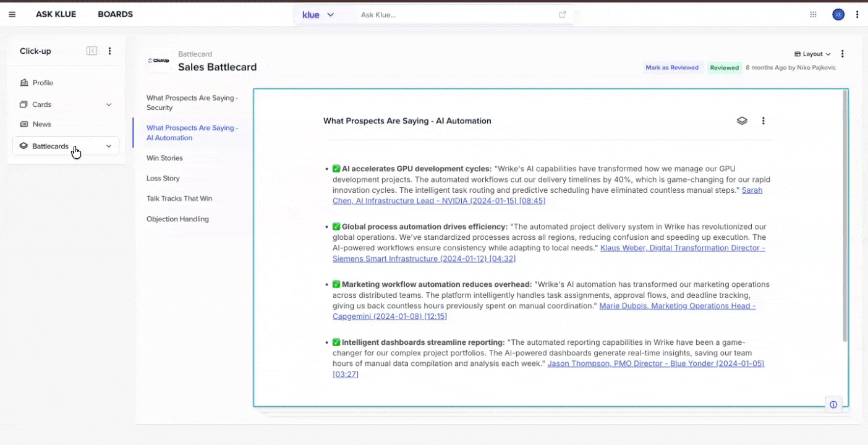Open the apps grid launcher
The height and width of the screenshot is (445, 868).
[x=814, y=14]
